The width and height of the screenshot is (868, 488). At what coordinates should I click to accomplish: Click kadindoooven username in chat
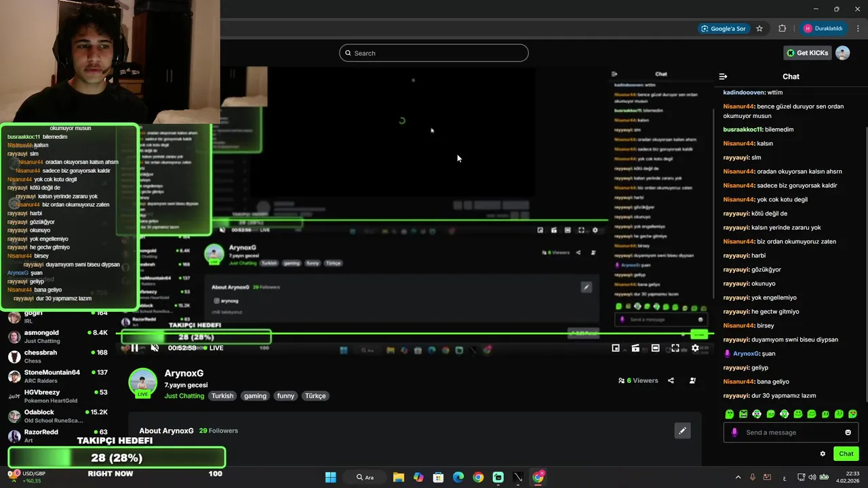744,92
